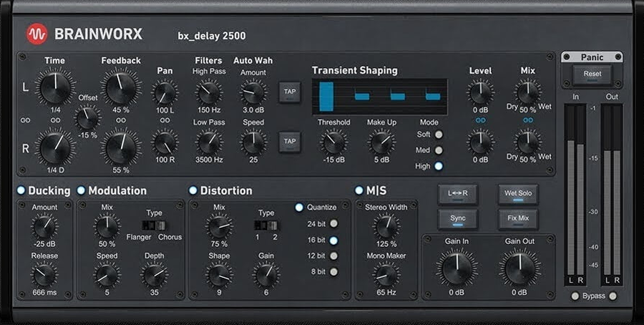This screenshot has height=325, width=644.
Task: Toggle the blue link icon under Level
Action: coord(480,120)
